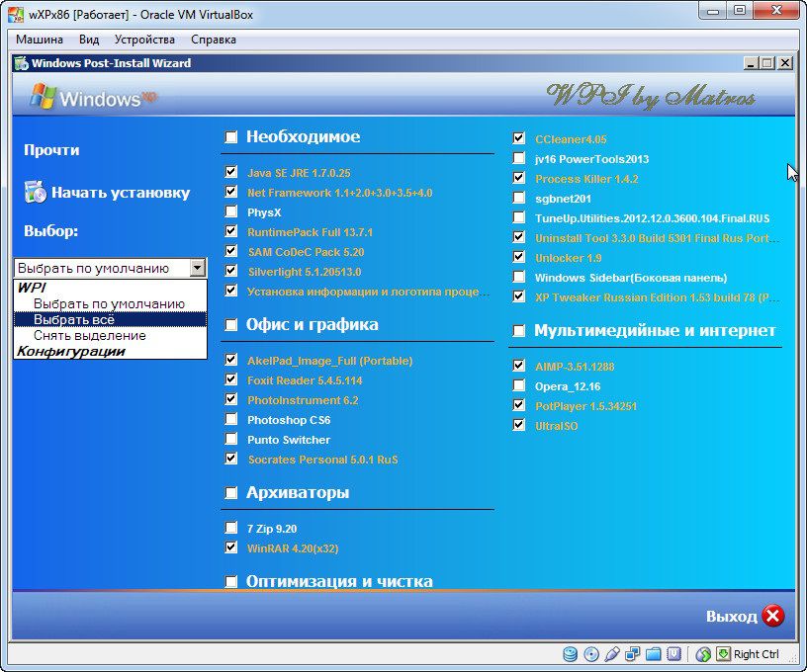The height and width of the screenshot is (672, 807).
Task: Open the Справка menu
Action: click(x=214, y=40)
